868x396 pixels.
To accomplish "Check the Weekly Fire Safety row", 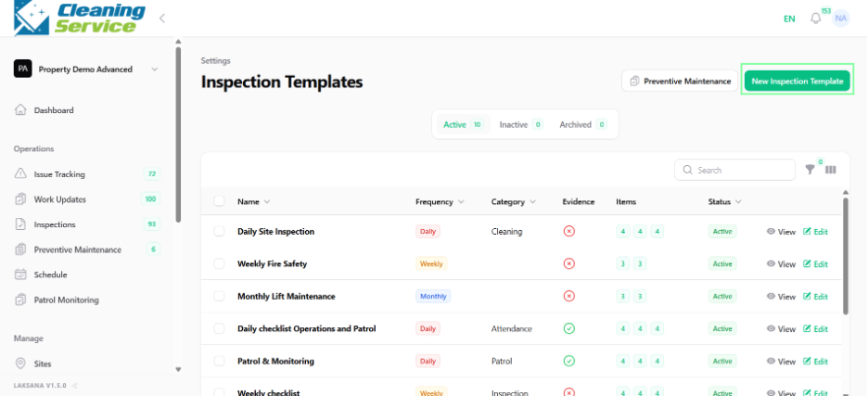I will tap(219, 263).
